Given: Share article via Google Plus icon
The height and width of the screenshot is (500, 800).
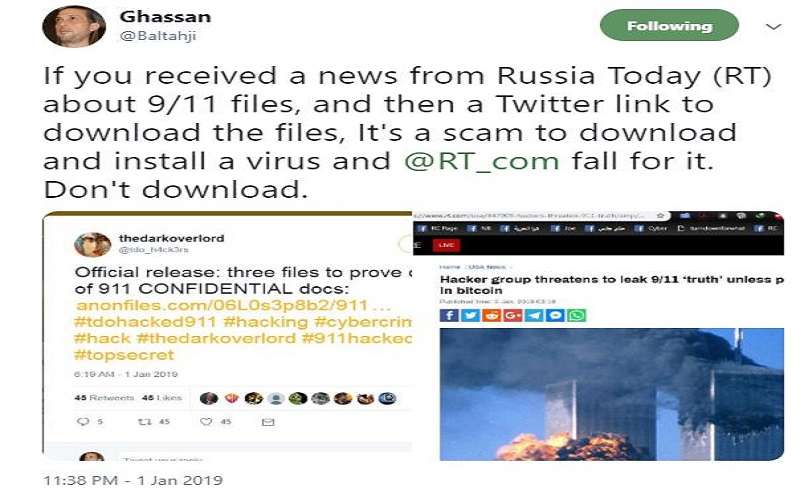Looking at the screenshot, I should pyautogui.click(x=513, y=315).
